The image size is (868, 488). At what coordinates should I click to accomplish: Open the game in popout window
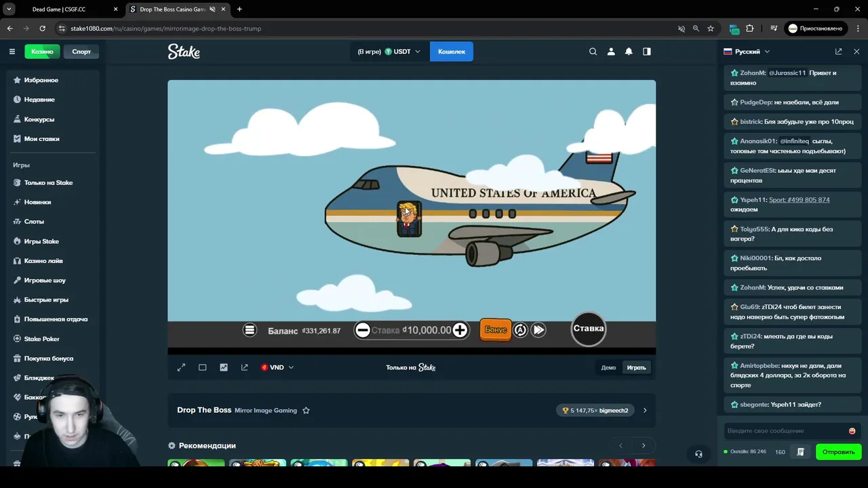coord(245,367)
